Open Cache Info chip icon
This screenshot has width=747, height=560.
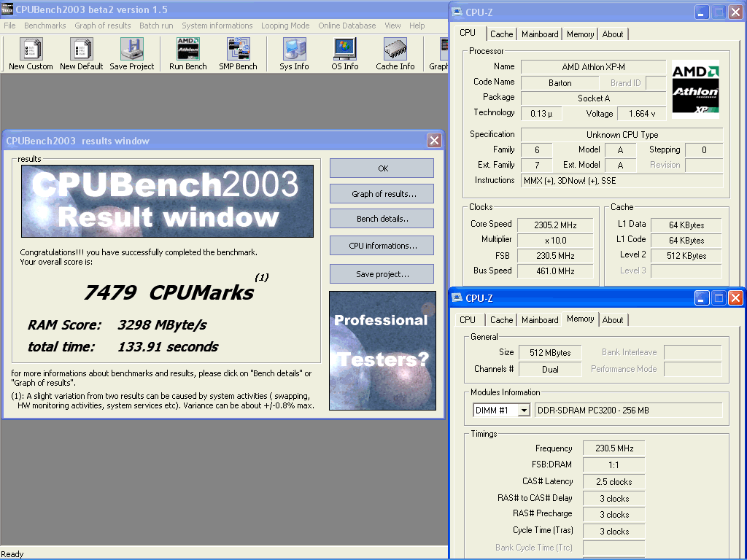(395, 49)
